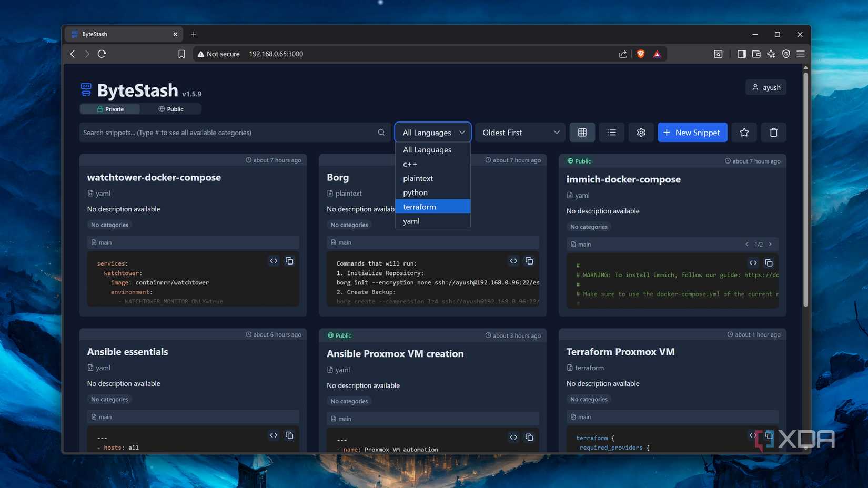Open the trash icon
The image size is (868, 488).
(773, 132)
